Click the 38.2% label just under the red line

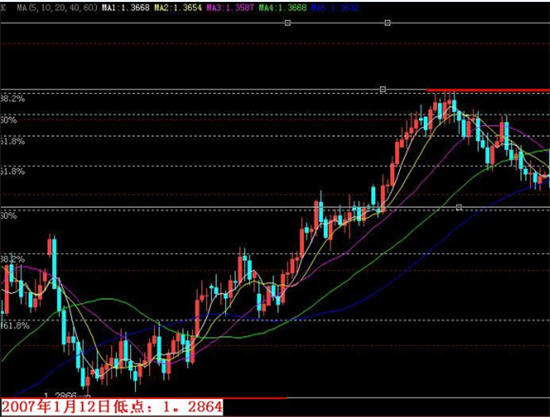(x=12, y=99)
